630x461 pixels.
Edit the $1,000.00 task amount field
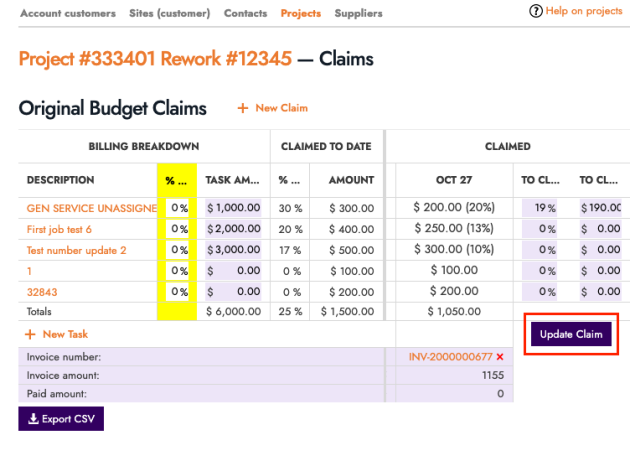point(233,208)
